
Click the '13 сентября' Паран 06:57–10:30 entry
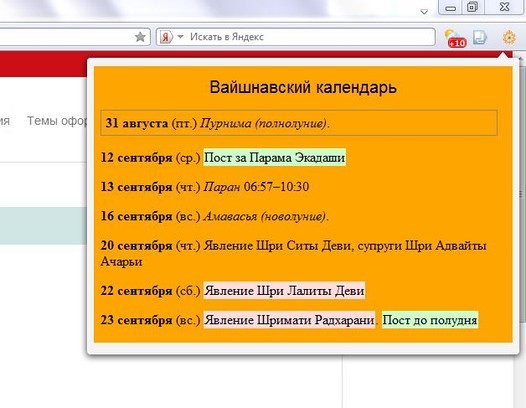tap(205, 187)
